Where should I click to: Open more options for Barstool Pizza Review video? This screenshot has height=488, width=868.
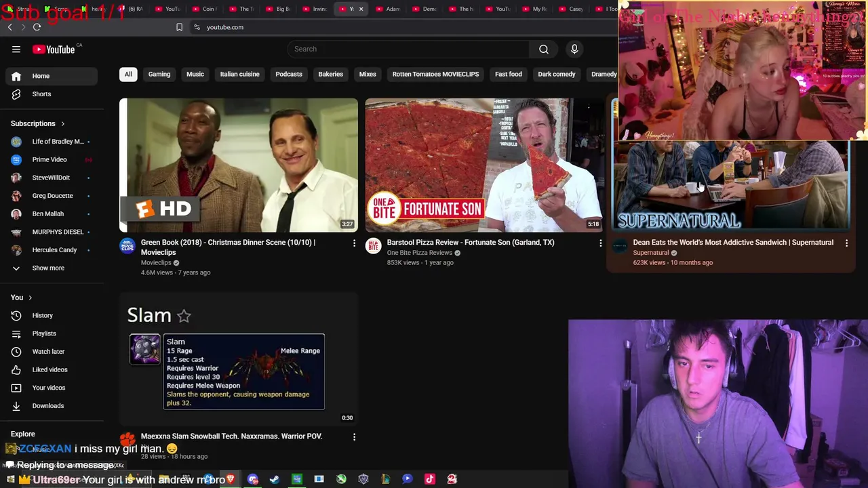point(600,243)
